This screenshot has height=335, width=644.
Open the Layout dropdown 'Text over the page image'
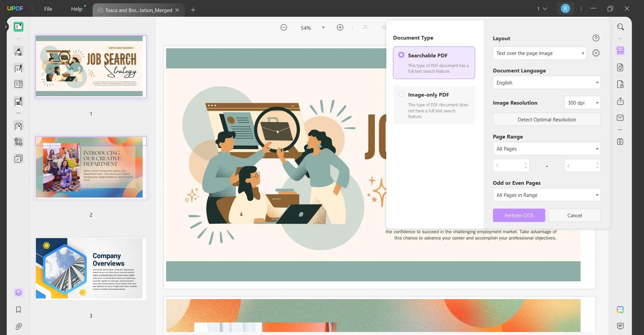tap(540, 53)
